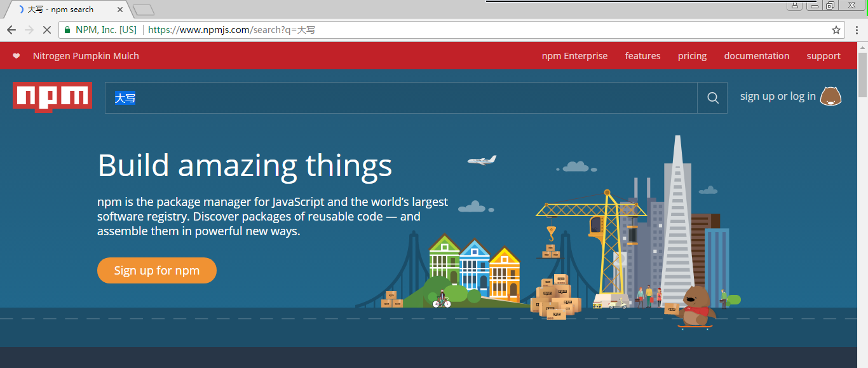This screenshot has width=868, height=368.
Task: Click inside the npm search field
Action: pos(401,98)
